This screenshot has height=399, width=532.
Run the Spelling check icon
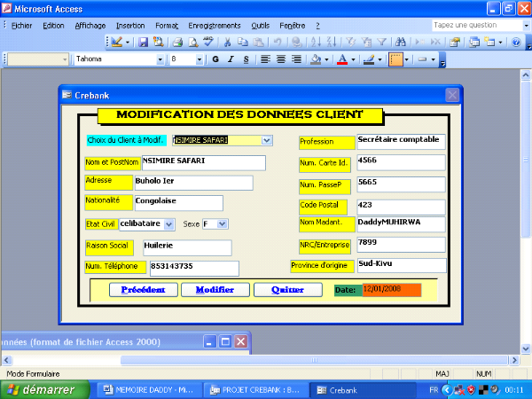point(208,42)
